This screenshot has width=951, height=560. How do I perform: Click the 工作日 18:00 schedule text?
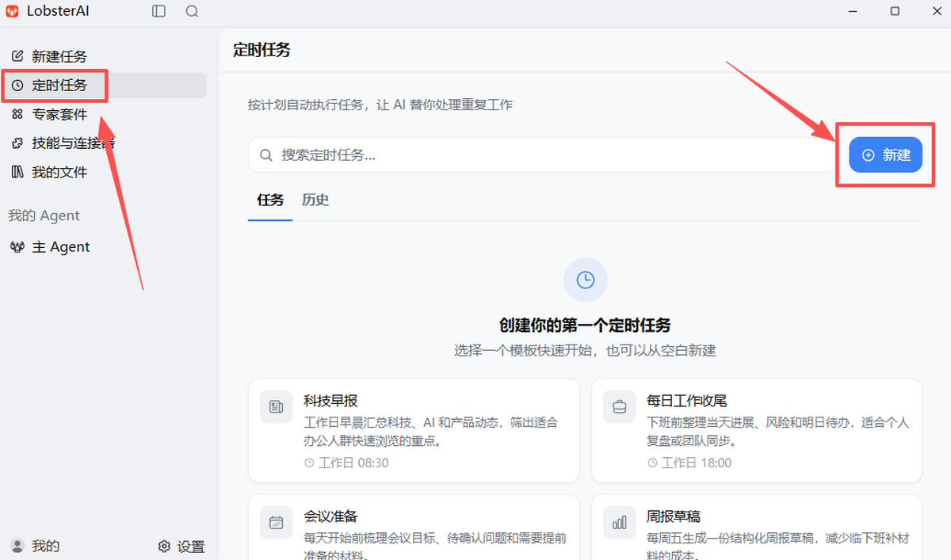[697, 463]
